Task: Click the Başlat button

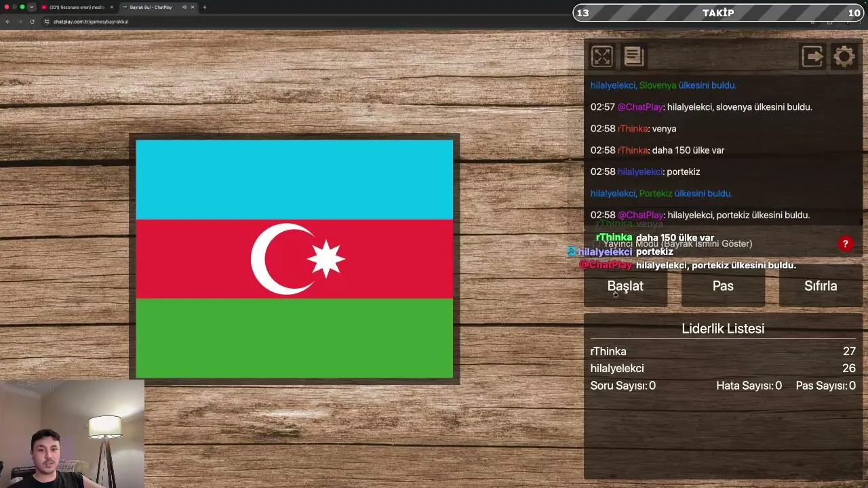Action: (x=625, y=286)
